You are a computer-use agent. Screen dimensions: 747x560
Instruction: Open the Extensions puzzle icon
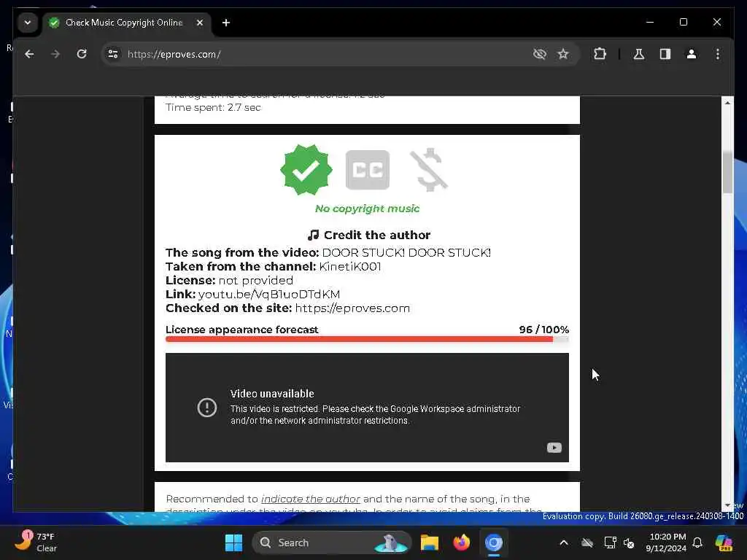coord(600,54)
